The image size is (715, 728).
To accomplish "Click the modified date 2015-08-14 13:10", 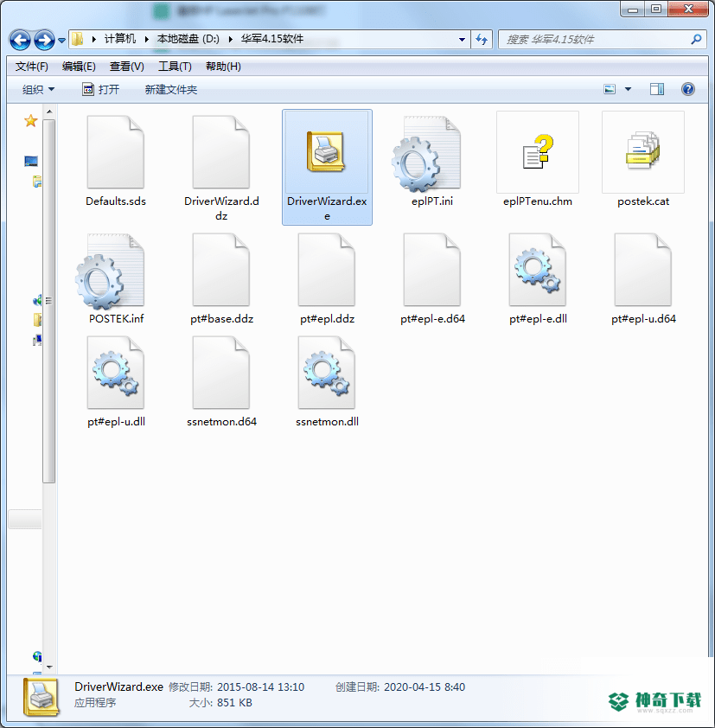I will click(261, 686).
